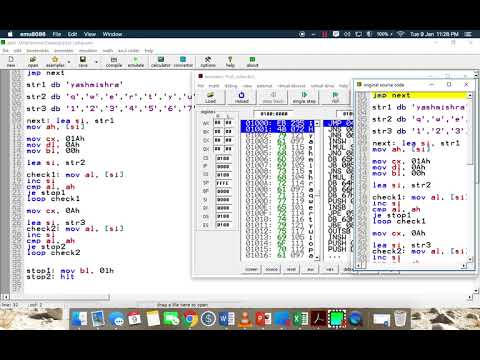Select highlighted 'jmp next' line in source window
Screen dimensions: 480x360
click(420, 95)
